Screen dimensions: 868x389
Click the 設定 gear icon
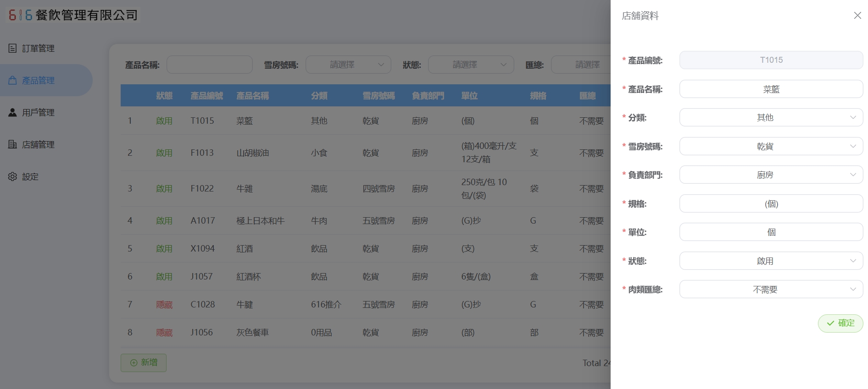13,176
